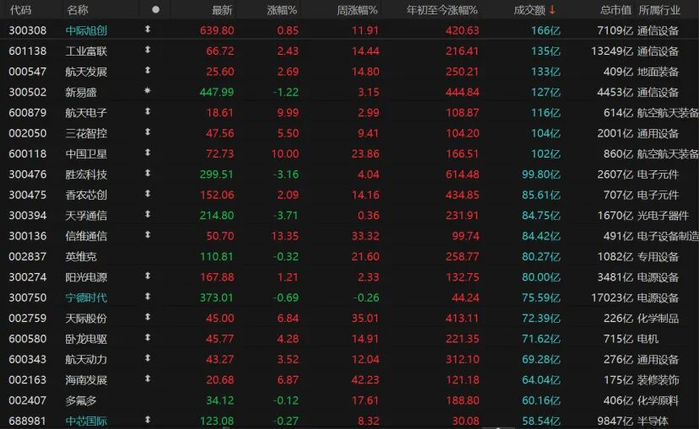Click the marker icon in 中芯国际 row
Screen dimensions: 700x429
tap(147, 420)
